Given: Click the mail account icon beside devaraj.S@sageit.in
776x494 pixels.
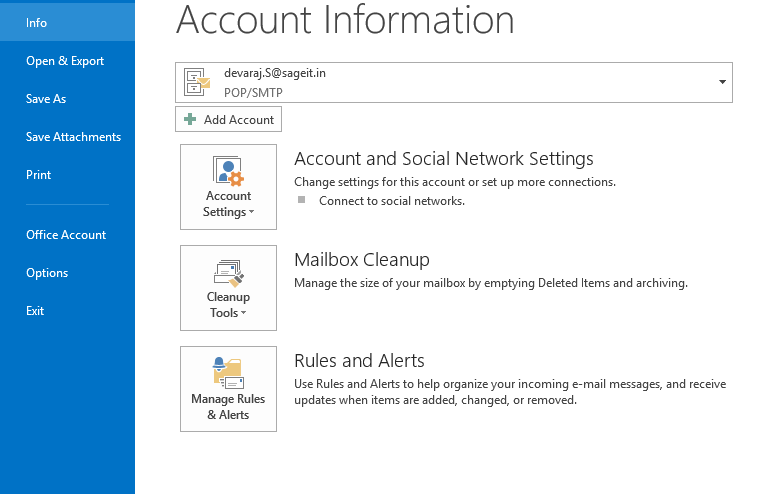Looking at the screenshot, I should [196, 82].
